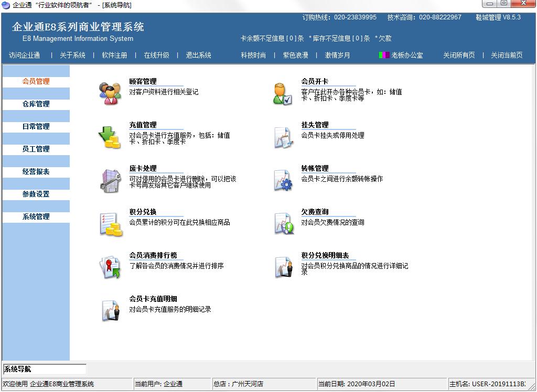
Task: Click 关闭所有页 button
Action: [459, 55]
